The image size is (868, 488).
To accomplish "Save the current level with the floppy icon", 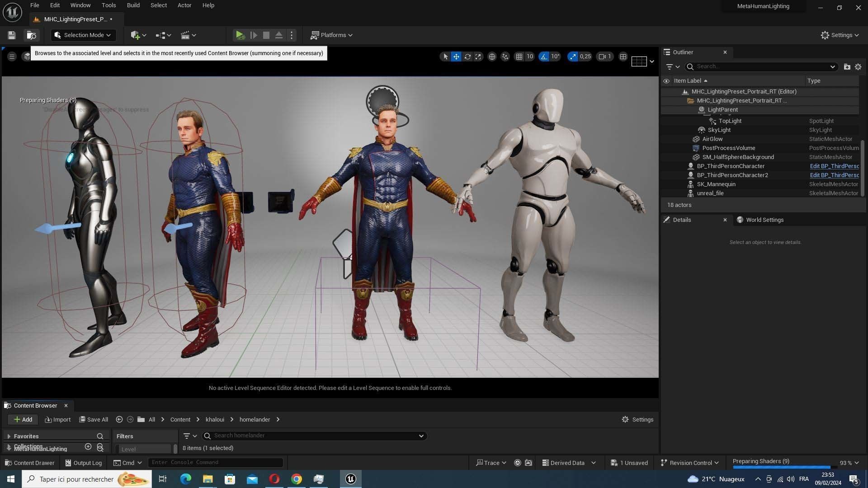I will coord(12,35).
